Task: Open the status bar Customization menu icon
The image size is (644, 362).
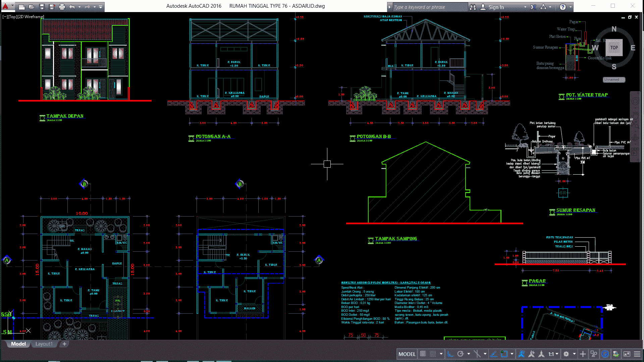Action: coord(637,354)
